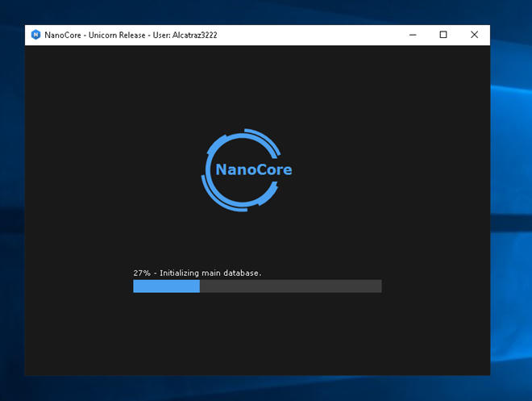Viewport: 532px width, 401px height.
Task: Click the "27%" percentage label
Action: pyautogui.click(x=141, y=274)
